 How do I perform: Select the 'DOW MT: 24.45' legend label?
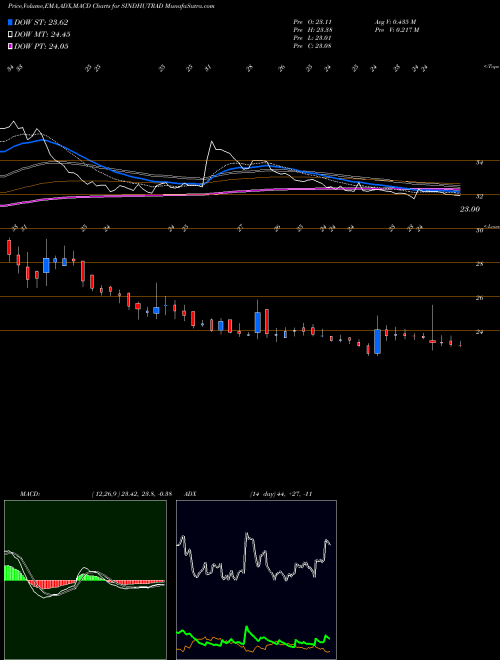(x=42, y=35)
